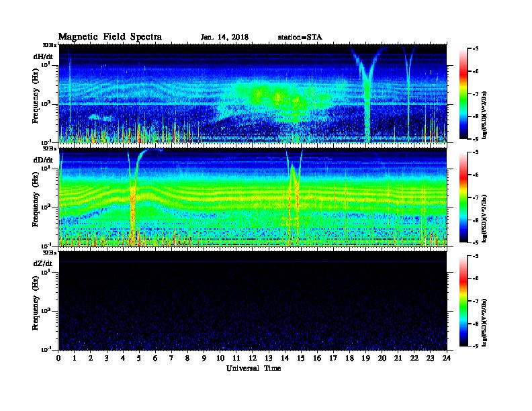Click hour 18 on the Universal Time axis
Image resolution: width=532 pixels, height=411 pixels.
coord(349,359)
